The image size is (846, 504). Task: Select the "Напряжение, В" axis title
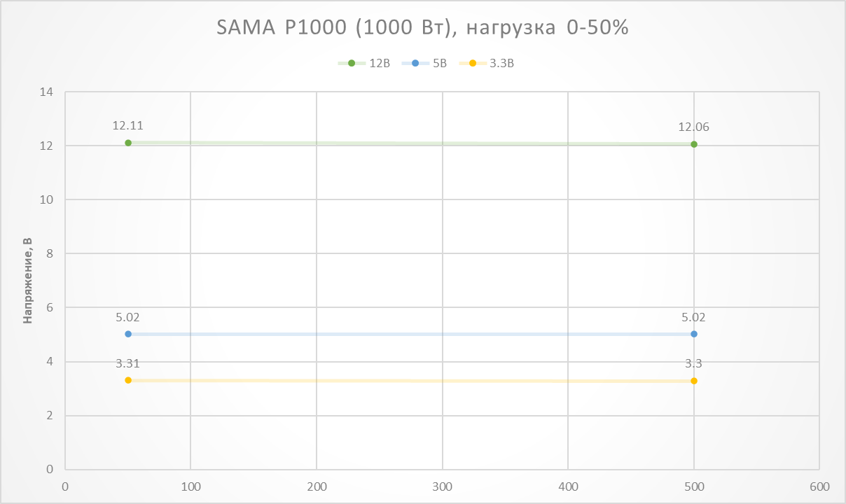(28, 280)
